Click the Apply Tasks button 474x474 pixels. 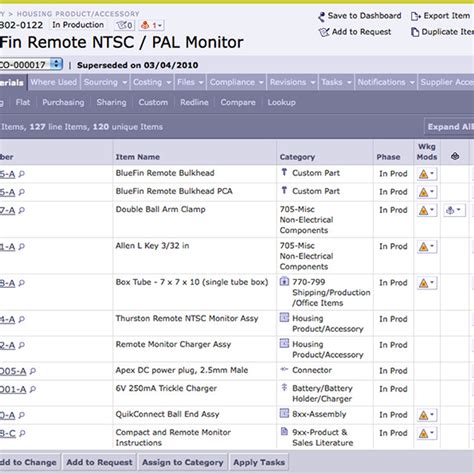259,462
